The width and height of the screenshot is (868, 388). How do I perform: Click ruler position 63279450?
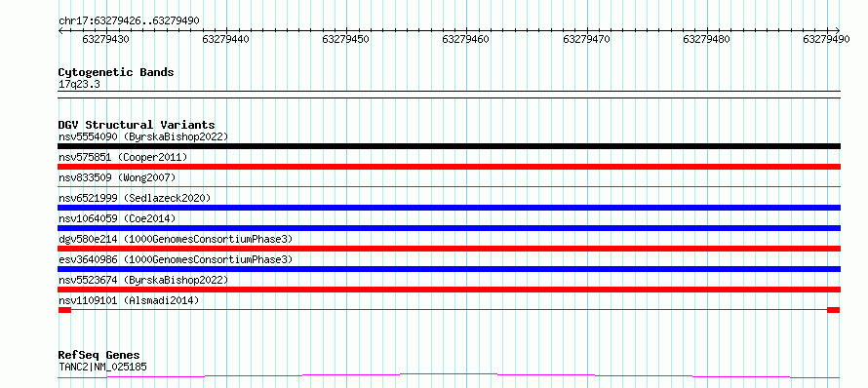click(346, 39)
